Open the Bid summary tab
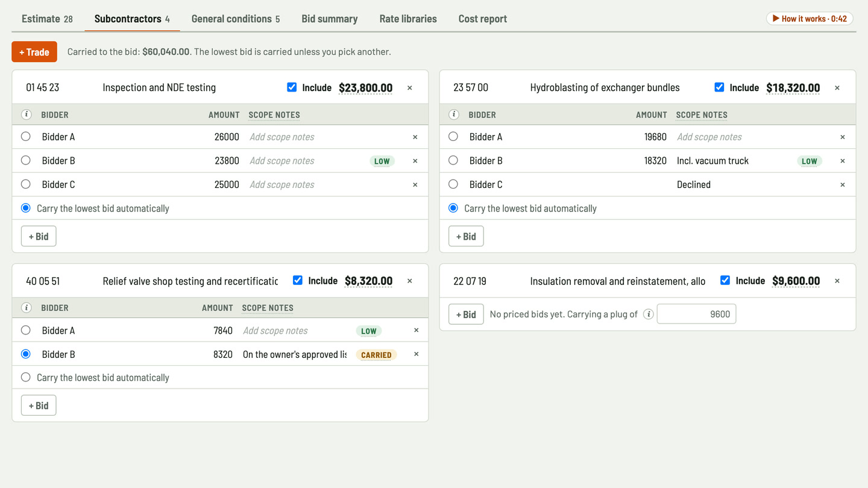The image size is (868, 488). (x=330, y=19)
